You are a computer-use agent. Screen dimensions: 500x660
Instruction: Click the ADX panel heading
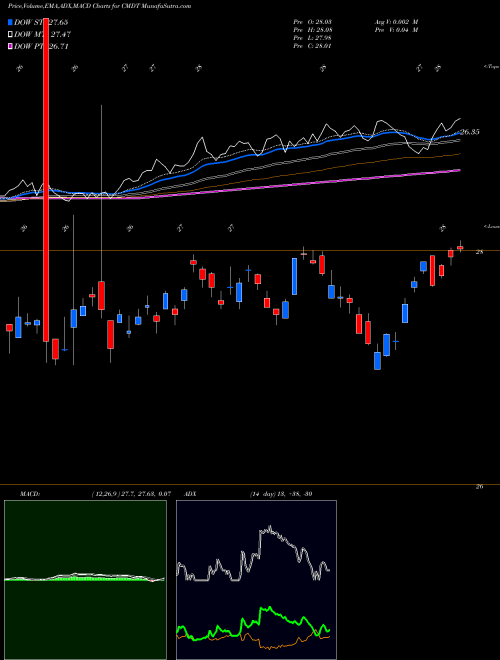pos(190,494)
